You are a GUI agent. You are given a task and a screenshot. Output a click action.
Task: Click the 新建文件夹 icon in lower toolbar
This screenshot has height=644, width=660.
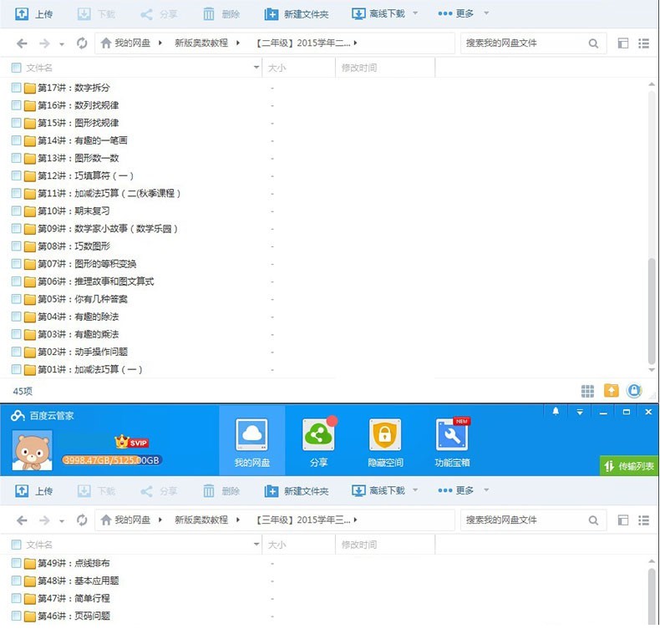coord(271,491)
